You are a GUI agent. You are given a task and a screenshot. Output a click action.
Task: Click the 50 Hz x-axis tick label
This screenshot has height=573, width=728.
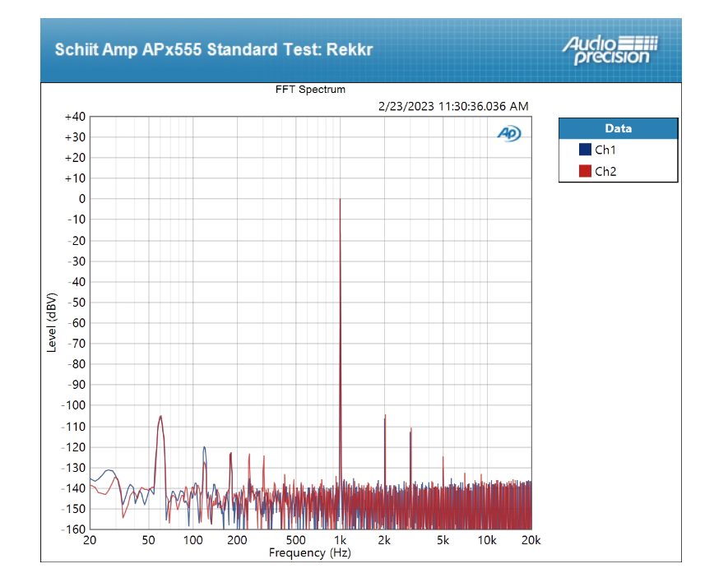149,540
